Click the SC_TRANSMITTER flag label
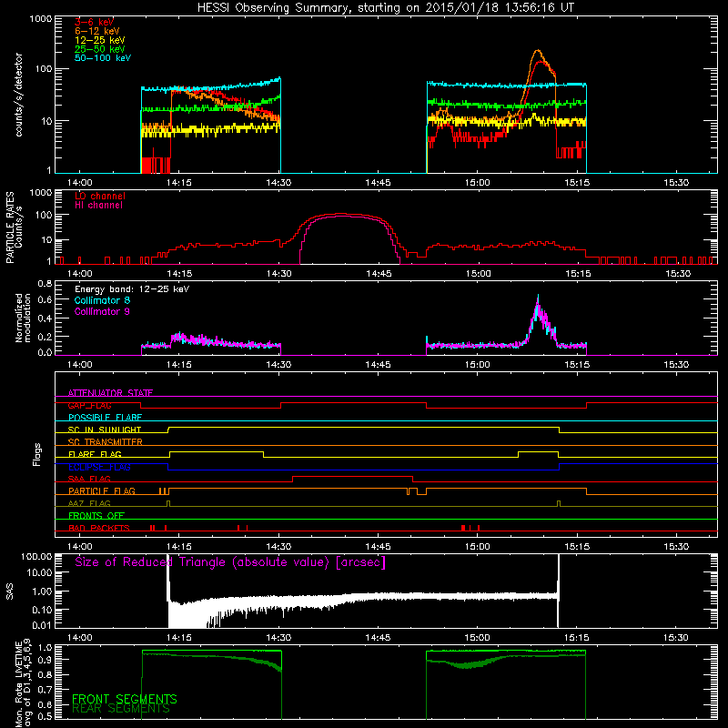This screenshot has width=728, height=728. pos(106,442)
